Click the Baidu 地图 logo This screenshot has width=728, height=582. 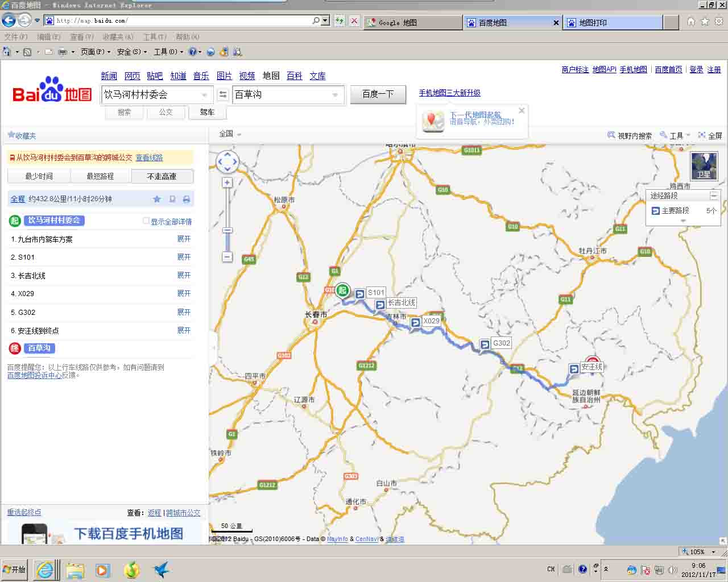point(52,90)
